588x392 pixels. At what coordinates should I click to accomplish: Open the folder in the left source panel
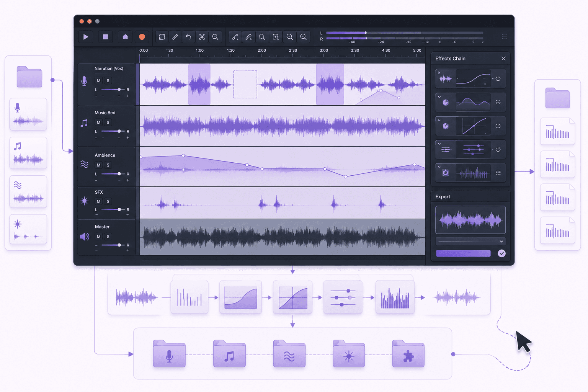pos(29,77)
